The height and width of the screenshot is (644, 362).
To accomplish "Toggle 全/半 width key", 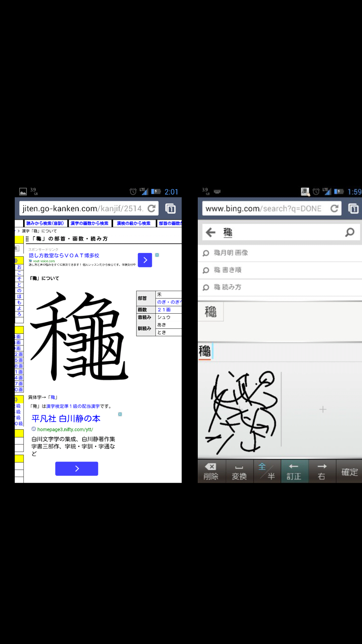I will click(x=267, y=472).
